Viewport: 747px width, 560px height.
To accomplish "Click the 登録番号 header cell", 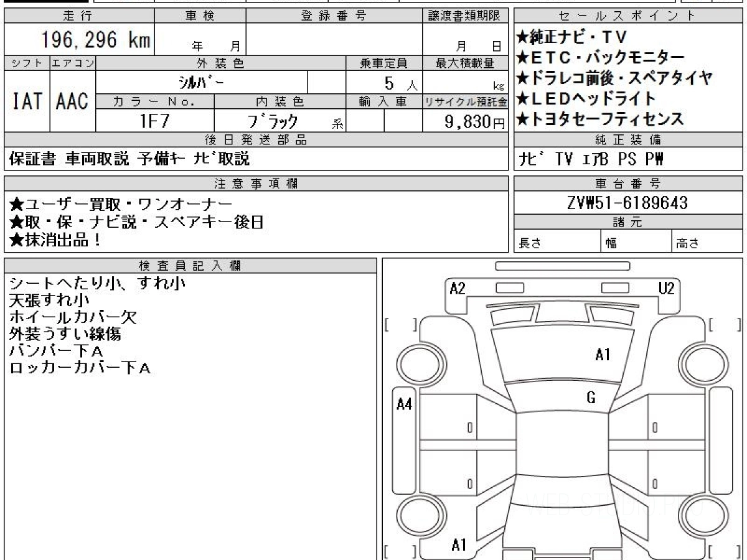I will tap(334, 16).
